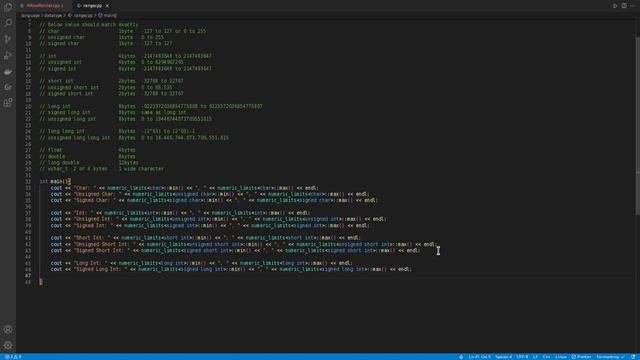Open the Run and Debug view

pyautogui.click(x=8, y=55)
